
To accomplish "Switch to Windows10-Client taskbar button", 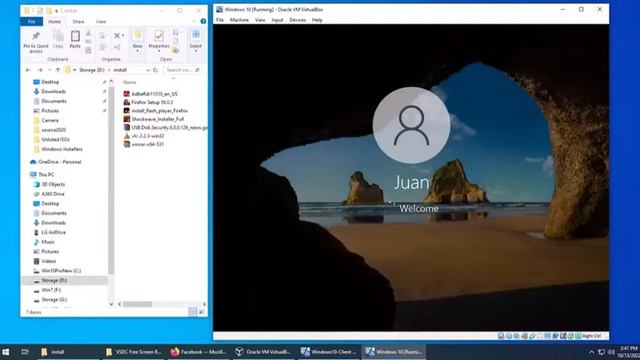I will [329, 352].
